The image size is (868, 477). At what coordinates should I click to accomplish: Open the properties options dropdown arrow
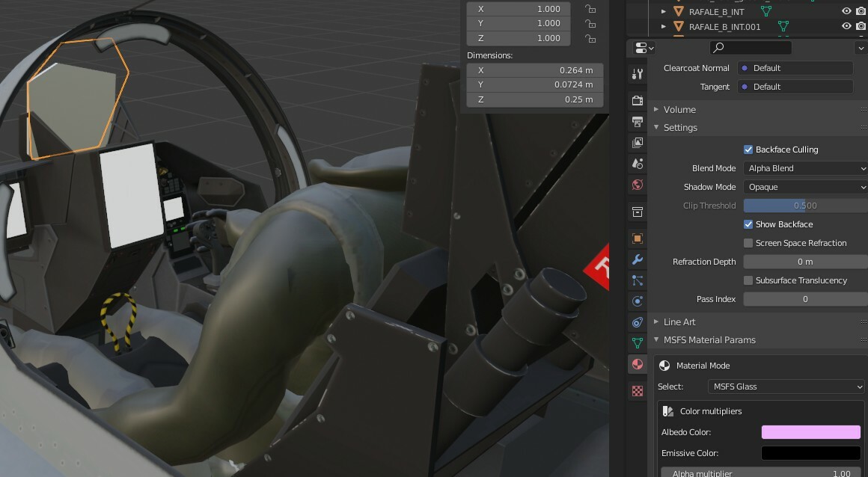(x=861, y=48)
